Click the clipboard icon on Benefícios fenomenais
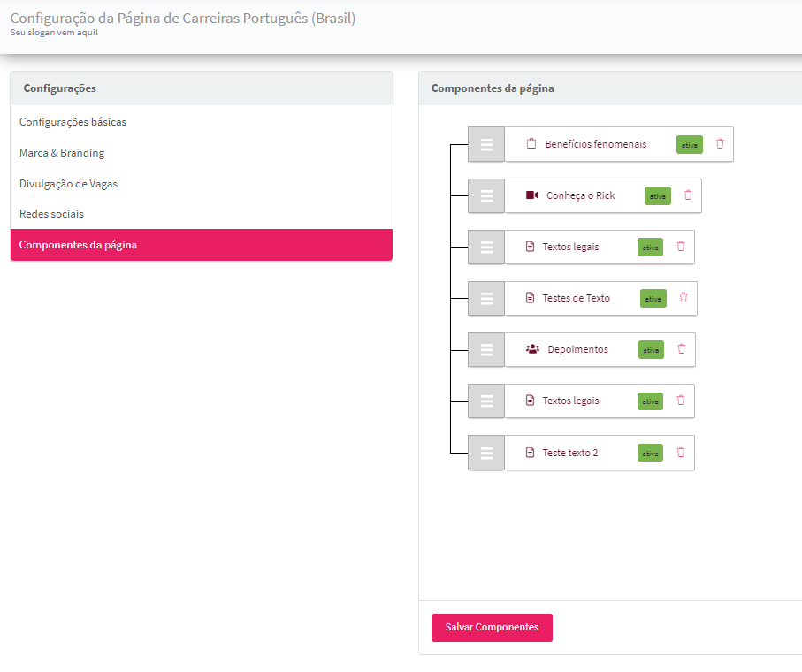Viewport: 802px width, 672px height. point(531,144)
